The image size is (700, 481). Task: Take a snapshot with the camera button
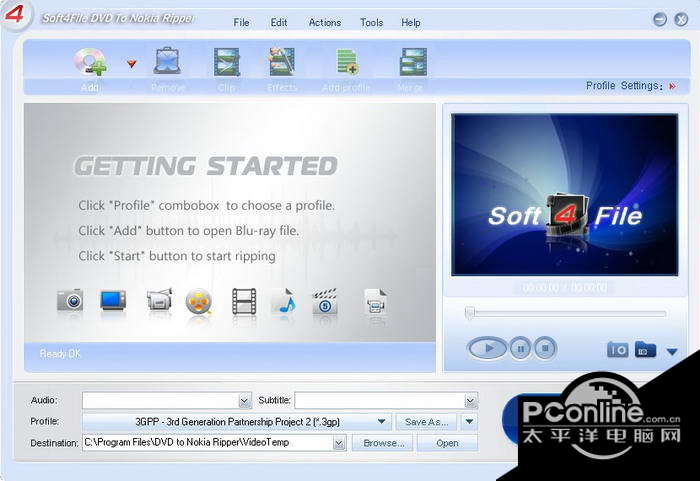coord(617,350)
